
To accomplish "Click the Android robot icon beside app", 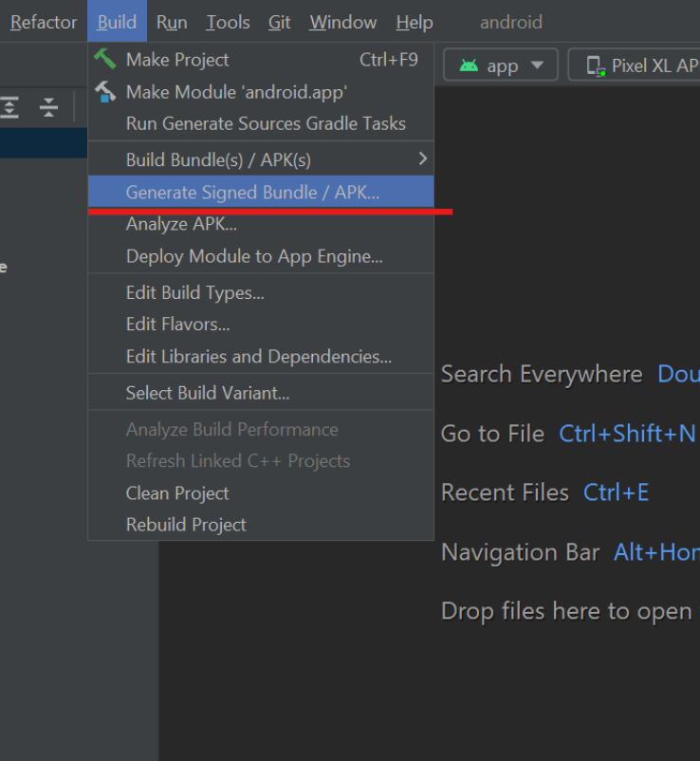I will click(x=469, y=65).
